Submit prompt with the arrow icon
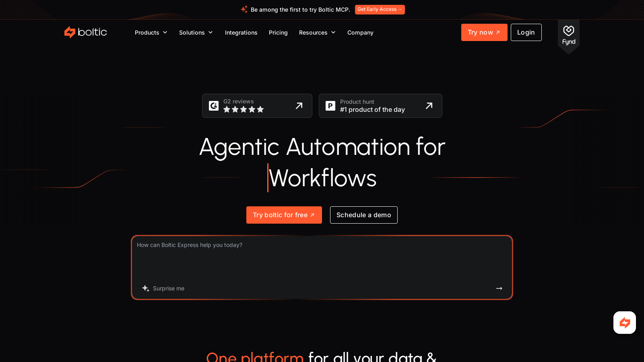Image resolution: width=644 pixels, height=362 pixels. point(499,288)
